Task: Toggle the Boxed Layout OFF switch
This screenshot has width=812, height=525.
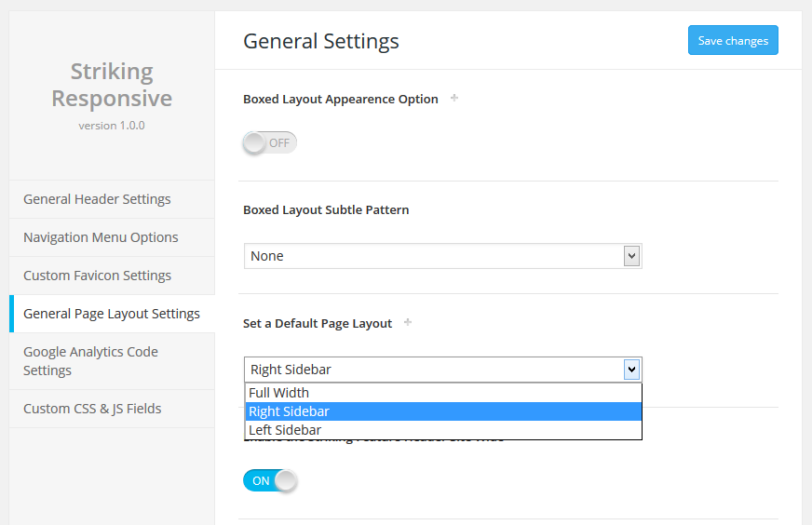Action: tap(270, 142)
